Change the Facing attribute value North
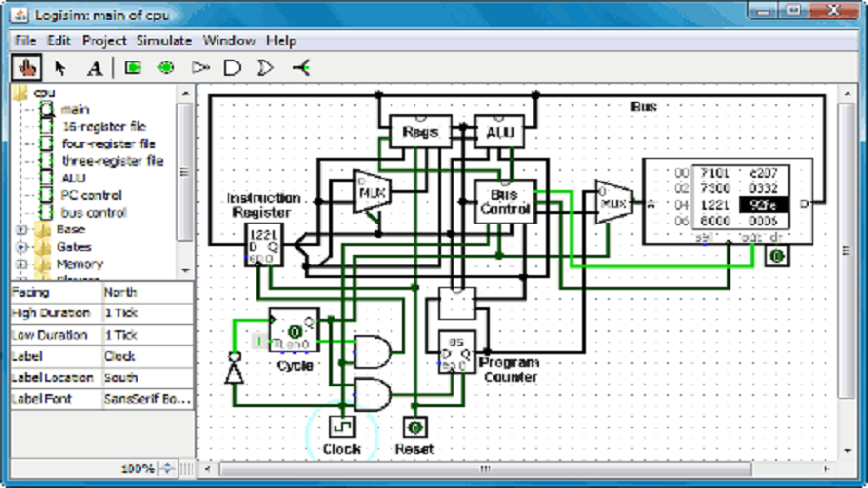The image size is (868, 488). [x=147, y=292]
